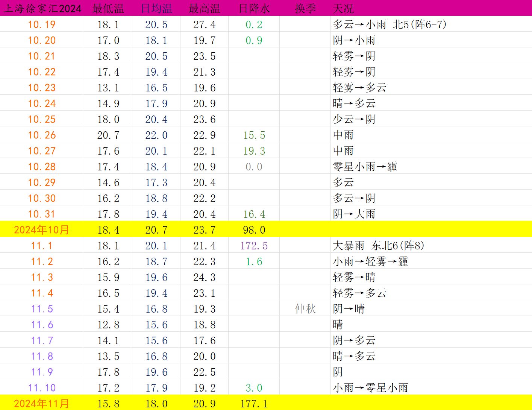Click October average high 23.7
The image size is (532, 410).
pos(205,230)
